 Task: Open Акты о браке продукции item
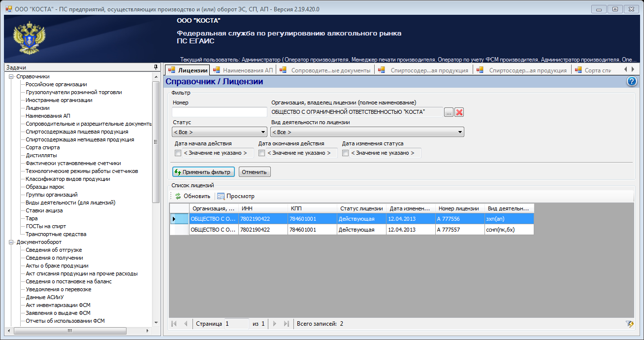click(57, 266)
